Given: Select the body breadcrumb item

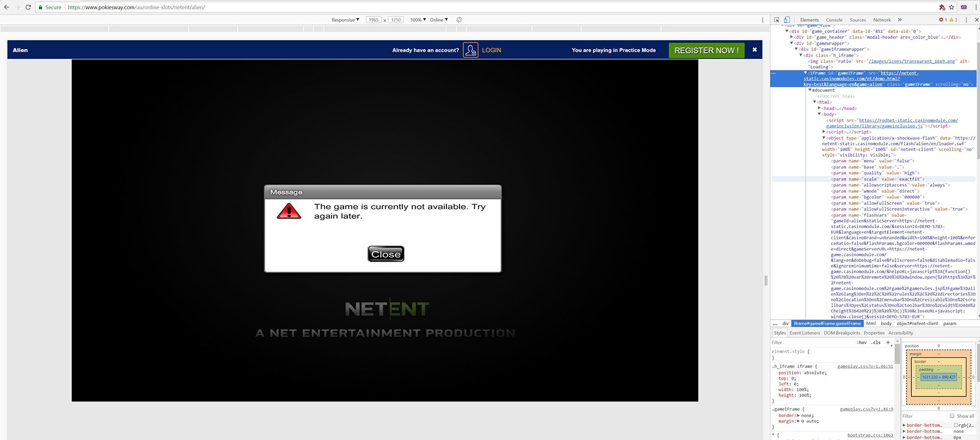Looking at the screenshot, I should pyautogui.click(x=886, y=323).
